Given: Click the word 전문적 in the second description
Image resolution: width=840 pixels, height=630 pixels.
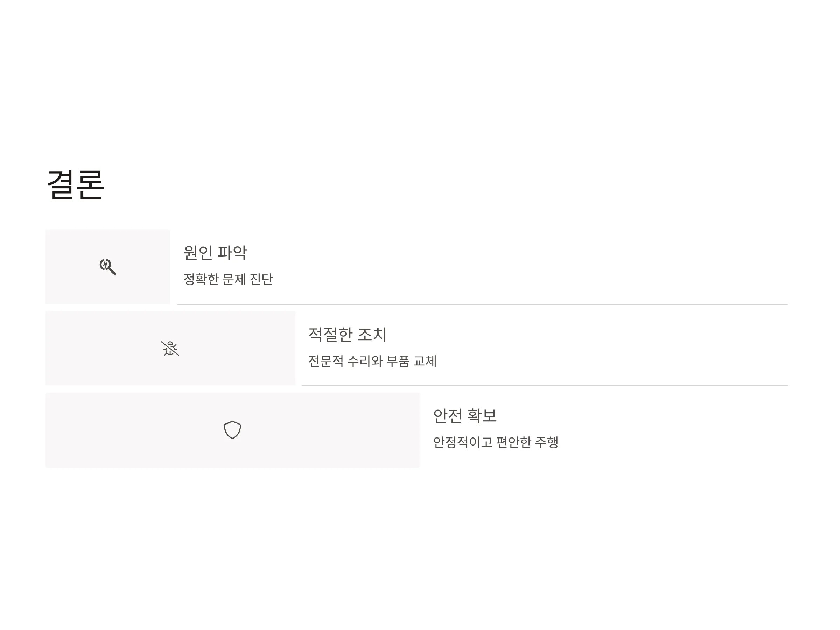Looking at the screenshot, I should point(326,361).
